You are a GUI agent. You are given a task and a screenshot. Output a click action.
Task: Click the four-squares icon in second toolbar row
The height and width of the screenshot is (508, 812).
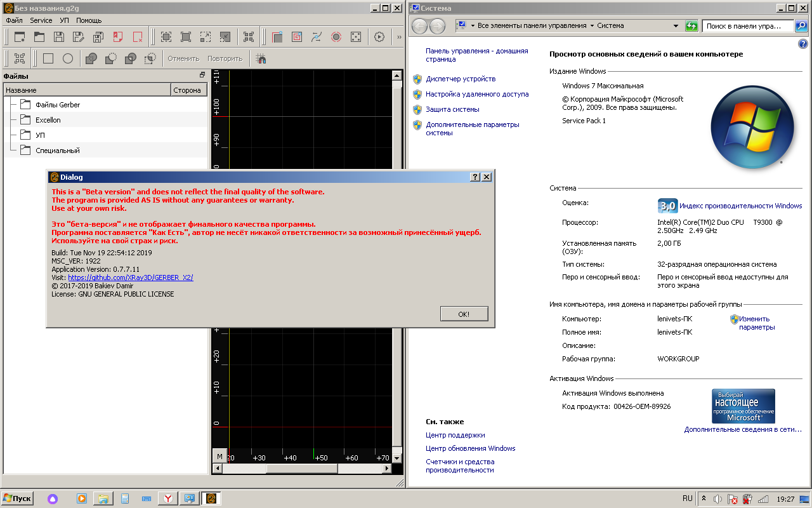[x=20, y=58]
